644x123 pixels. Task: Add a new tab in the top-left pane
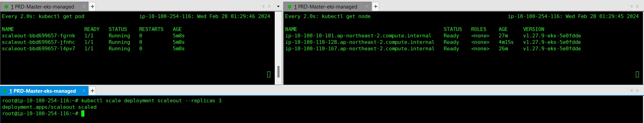pyautogui.click(x=92, y=6)
